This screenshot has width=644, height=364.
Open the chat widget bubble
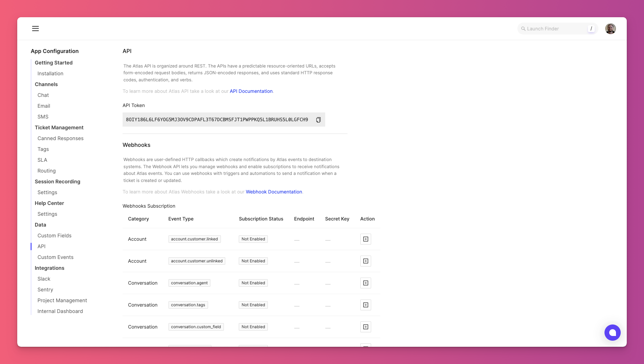612,333
